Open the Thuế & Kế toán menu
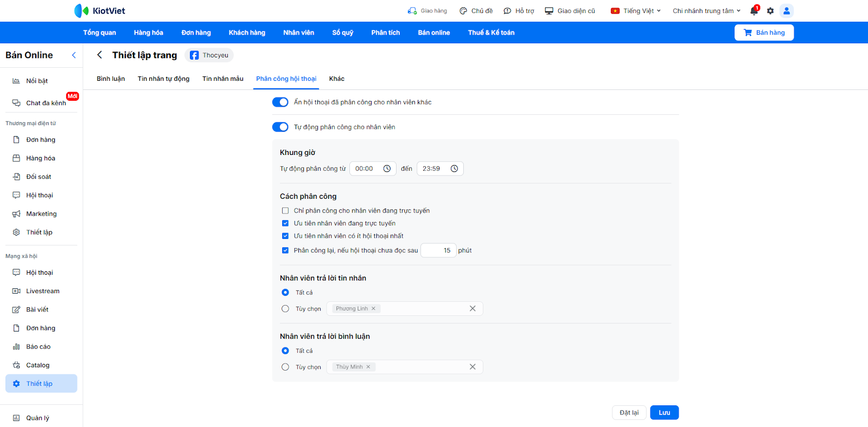The width and height of the screenshot is (868, 427). (492, 33)
